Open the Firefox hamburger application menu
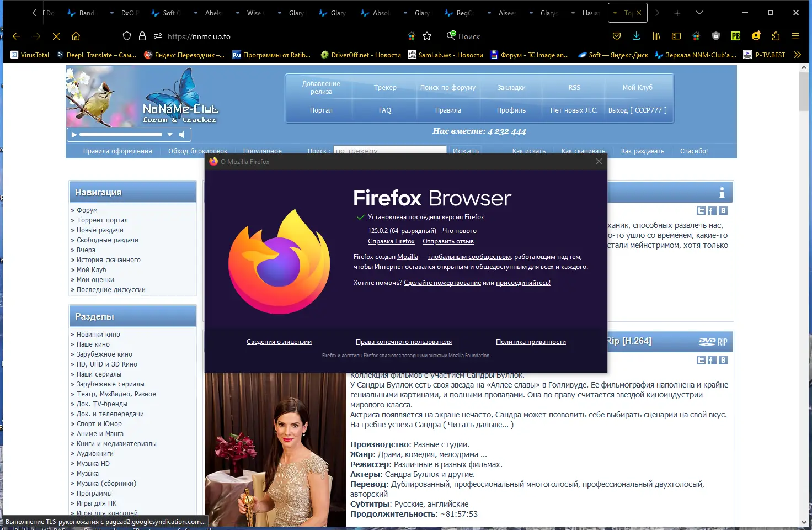Image resolution: width=812 pixels, height=530 pixels. [x=795, y=36]
